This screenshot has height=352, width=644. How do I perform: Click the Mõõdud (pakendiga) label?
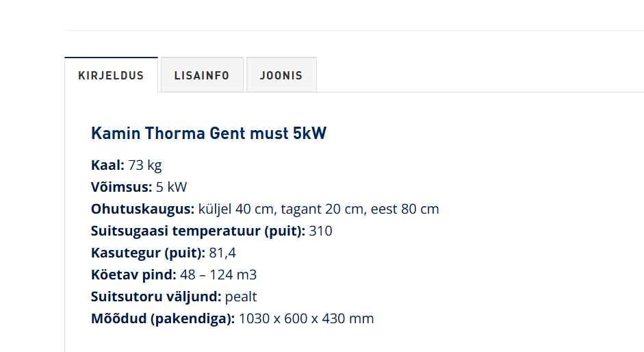(163, 318)
